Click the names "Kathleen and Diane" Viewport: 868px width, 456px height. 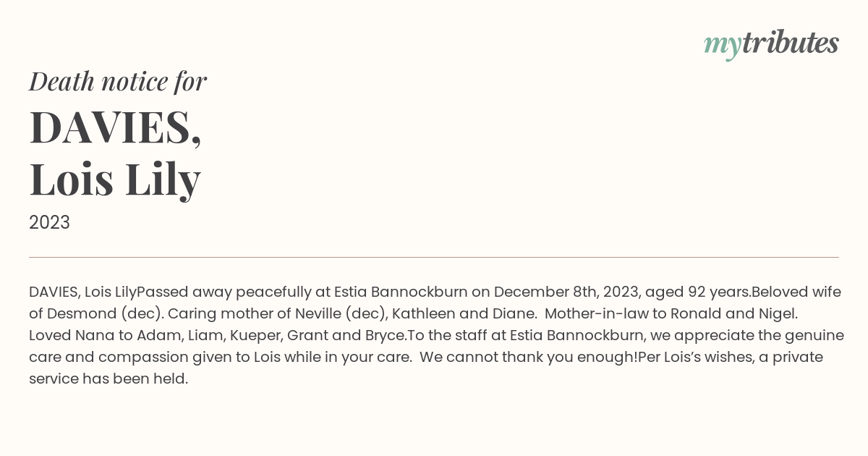coord(464,314)
